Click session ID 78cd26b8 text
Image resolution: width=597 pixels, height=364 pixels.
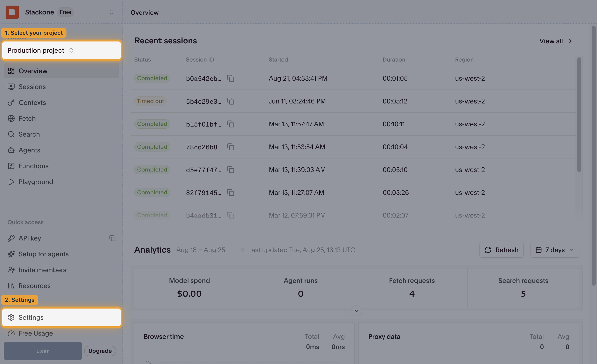pos(204,147)
